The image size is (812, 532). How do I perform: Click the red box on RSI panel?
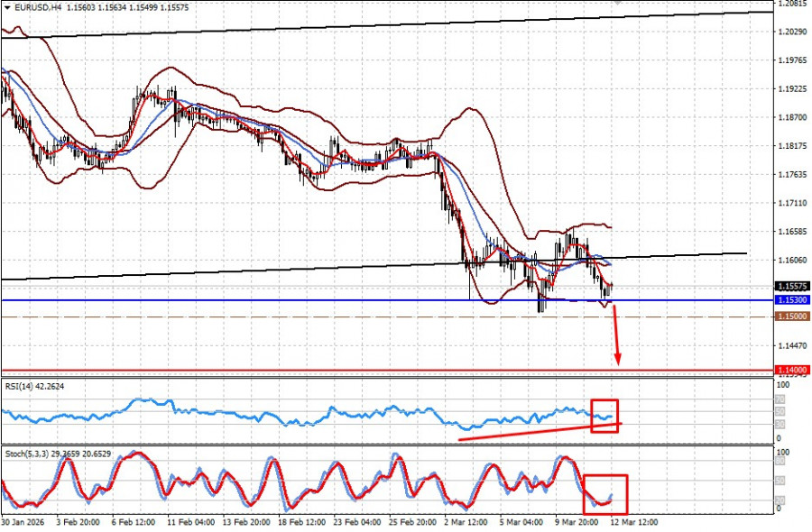[604, 416]
